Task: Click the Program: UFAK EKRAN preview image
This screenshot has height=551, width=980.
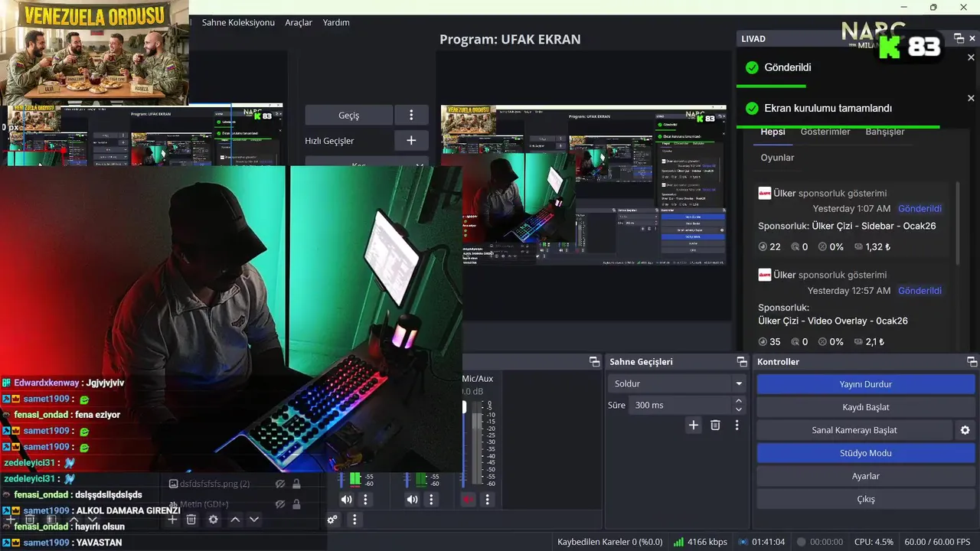Action: (x=583, y=185)
